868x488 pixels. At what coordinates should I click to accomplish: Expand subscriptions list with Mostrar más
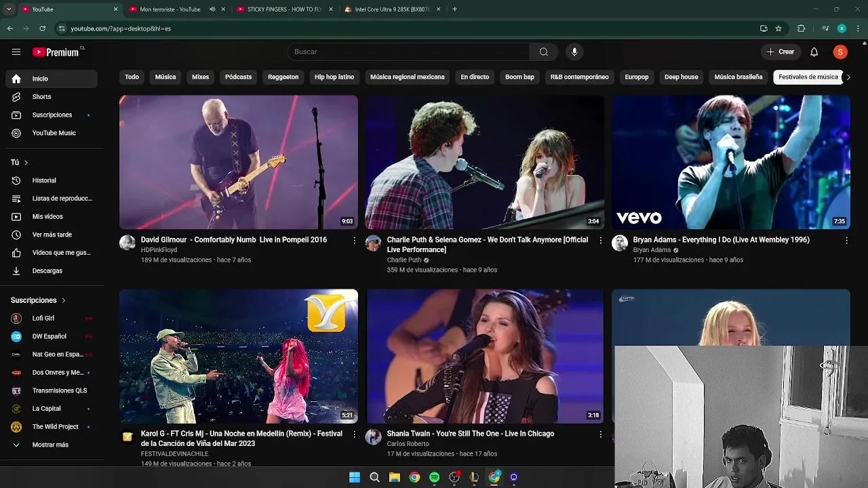click(x=52, y=445)
